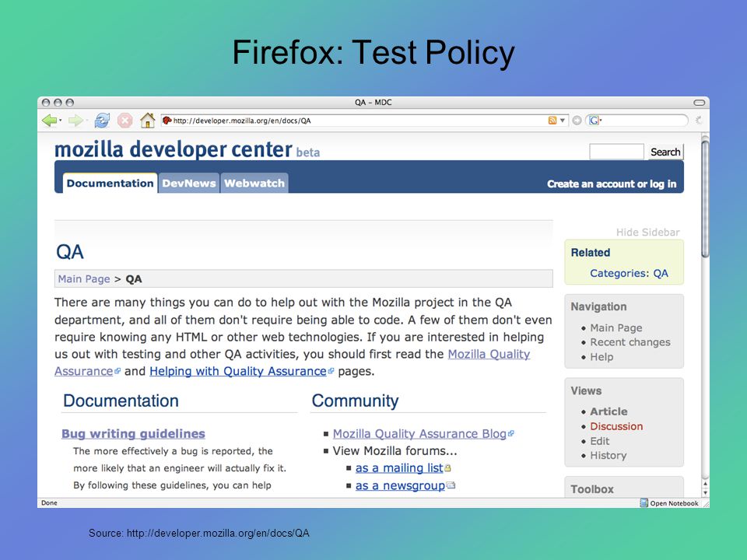Click the window resize grip corner
The image size is (747, 560).
(705, 503)
